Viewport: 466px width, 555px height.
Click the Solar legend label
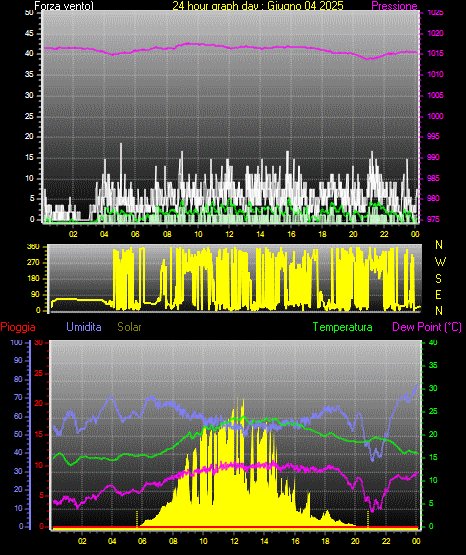[x=129, y=327]
